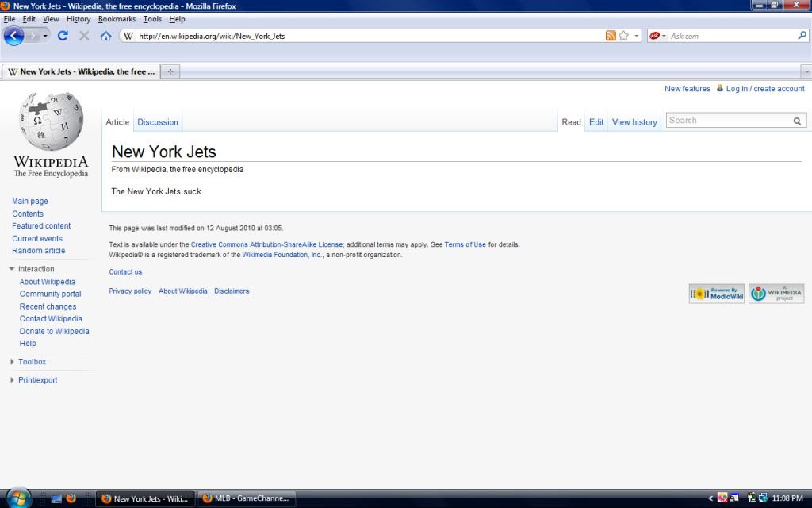This screenshot has height=508, width=812.
Task: Click the Contact us footer link
Action: [x=125, y=272]
